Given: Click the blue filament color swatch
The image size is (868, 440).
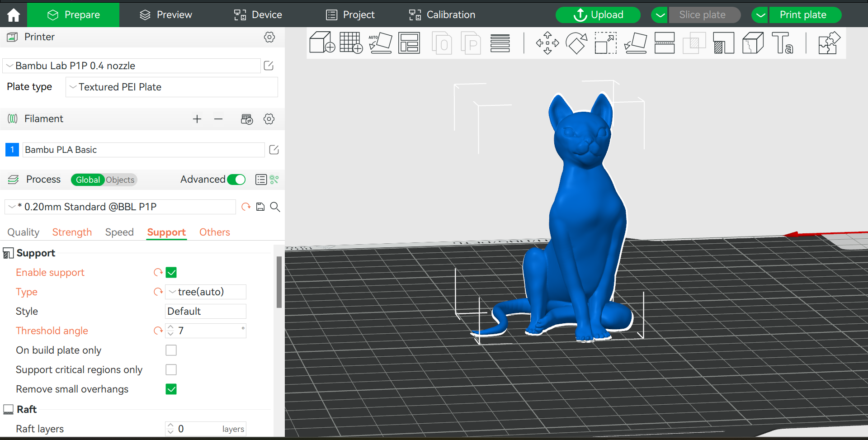Looking at the screenshot, I should pyautogui.click(x=12, y=150).
